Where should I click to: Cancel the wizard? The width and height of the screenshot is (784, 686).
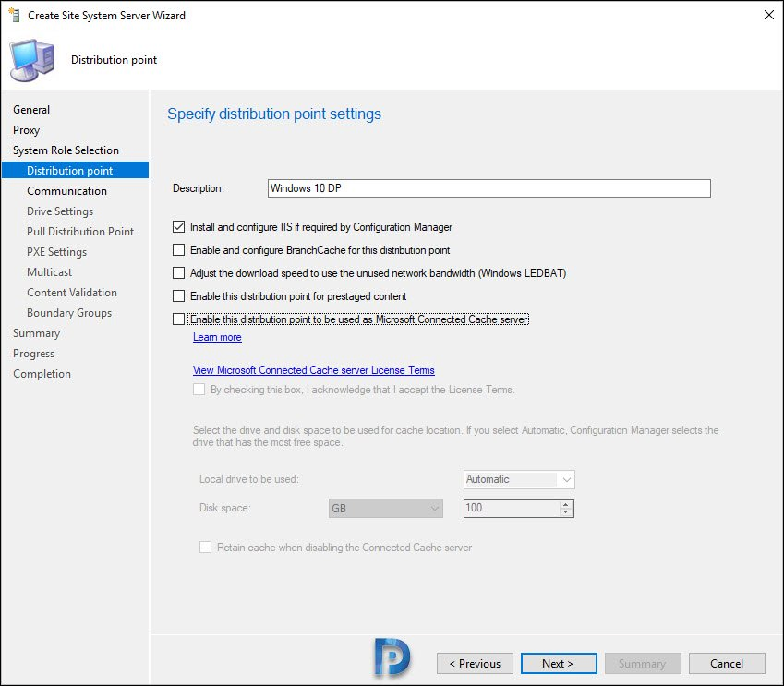coord(727,664)
